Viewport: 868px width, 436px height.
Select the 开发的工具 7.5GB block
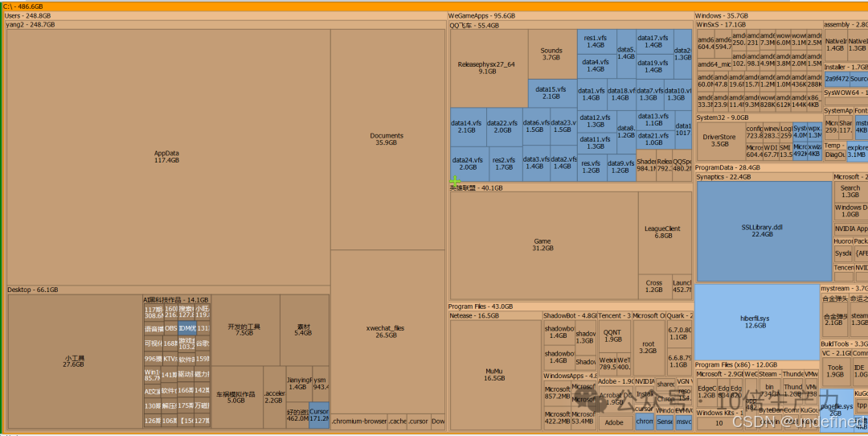coord(245,330)
